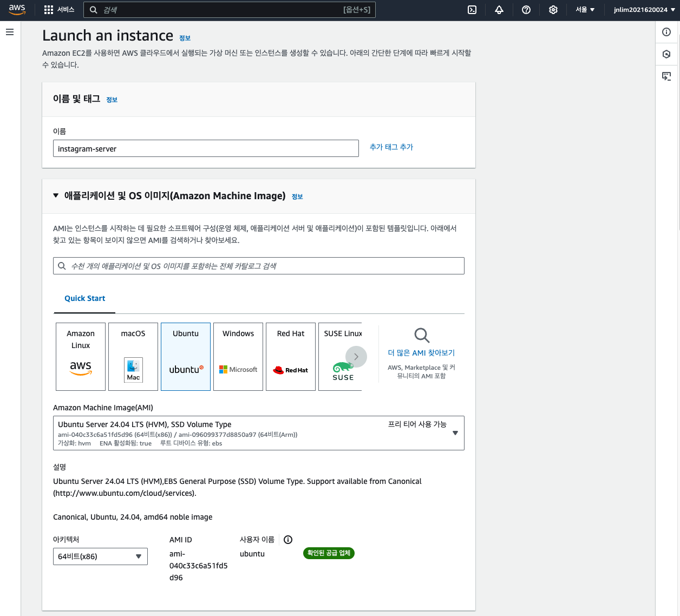Toggle the left hamburger navigation menu
The width and height of the screenshot is (680, 616).
pos(10,32)
